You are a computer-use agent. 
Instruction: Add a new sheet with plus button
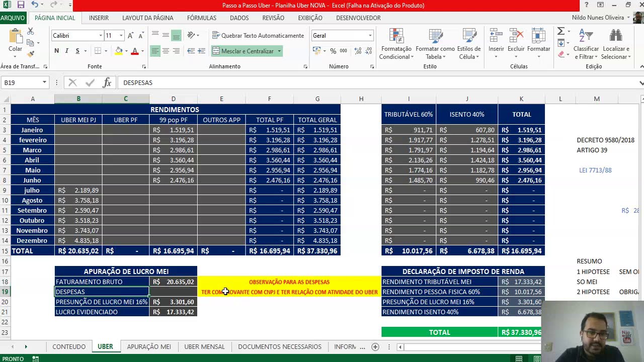pos(375,346)
